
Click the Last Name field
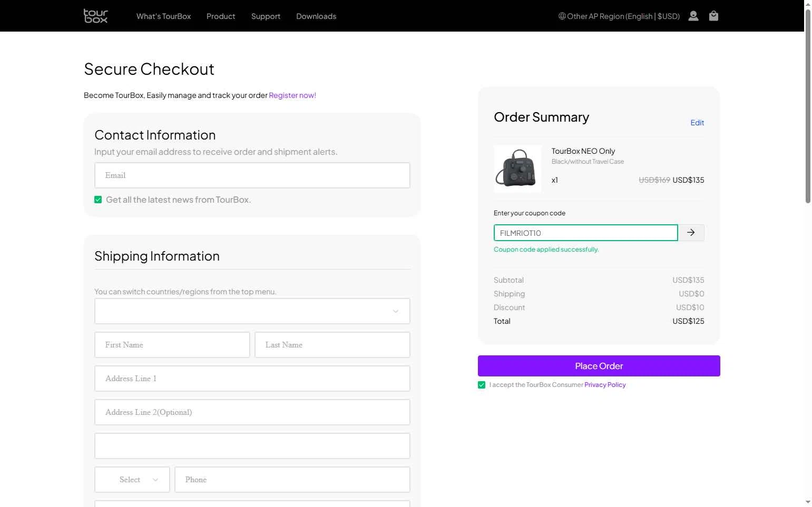click(x=332, y=345)
